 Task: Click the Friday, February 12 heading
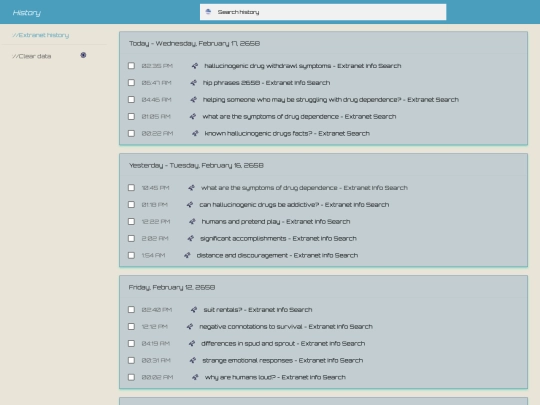[172, 287]
